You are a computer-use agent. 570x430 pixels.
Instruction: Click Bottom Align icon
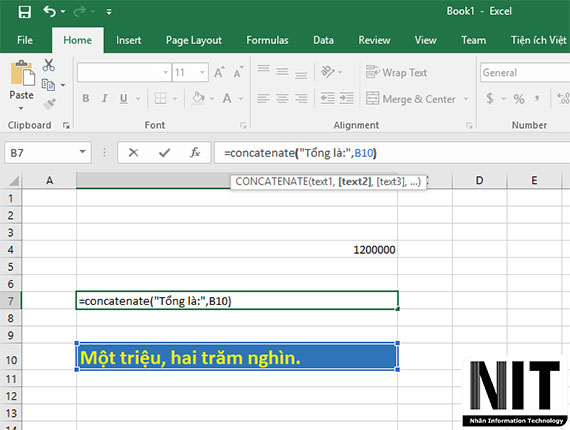tap(301, 75)
